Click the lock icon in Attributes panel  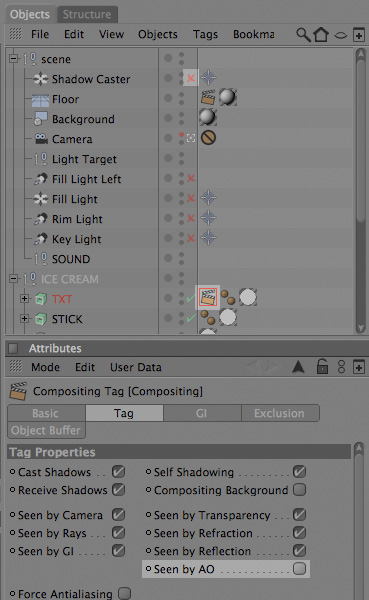point(322,367)
